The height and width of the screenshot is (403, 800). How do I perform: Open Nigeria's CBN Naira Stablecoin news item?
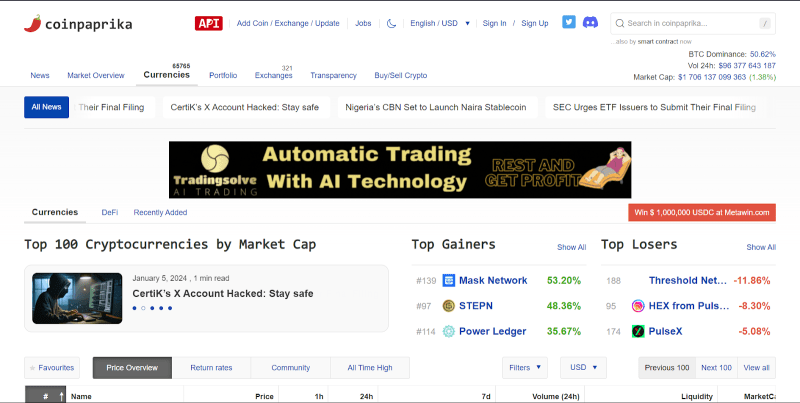[x=438, y=107]
